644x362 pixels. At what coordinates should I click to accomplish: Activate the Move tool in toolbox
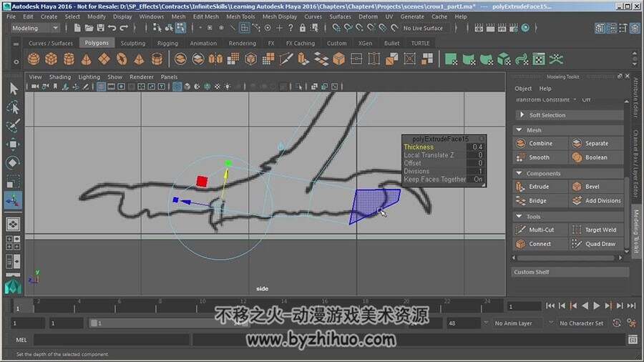tap(14, 144)
